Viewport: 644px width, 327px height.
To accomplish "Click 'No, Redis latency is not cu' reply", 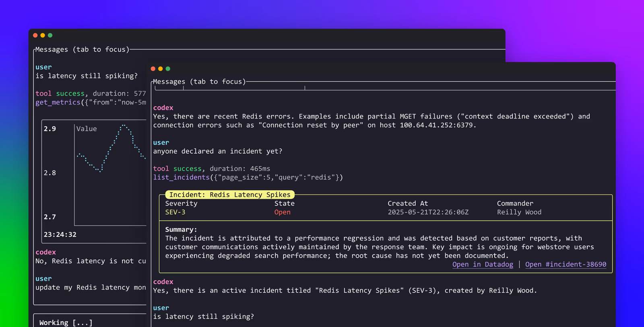I will click(x=91, y=261).
